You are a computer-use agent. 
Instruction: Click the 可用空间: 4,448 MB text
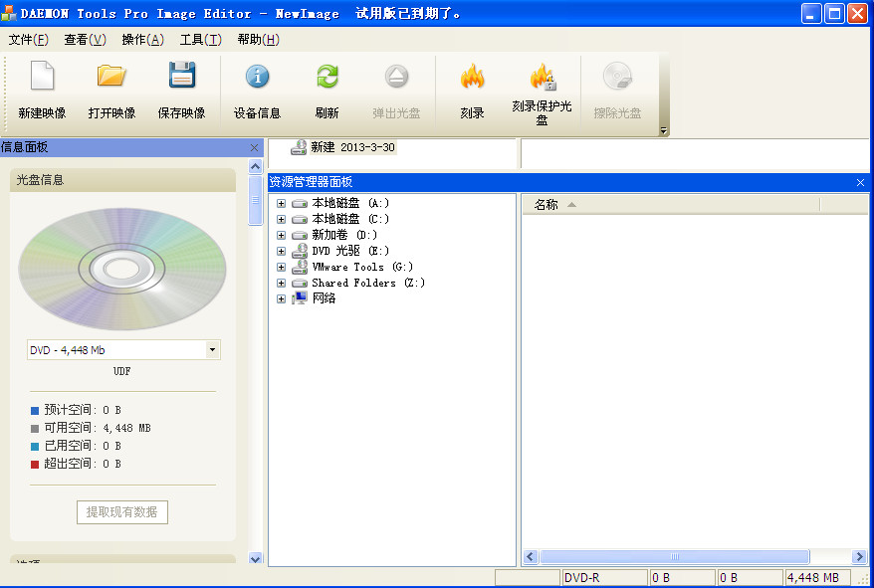point(98,428)
